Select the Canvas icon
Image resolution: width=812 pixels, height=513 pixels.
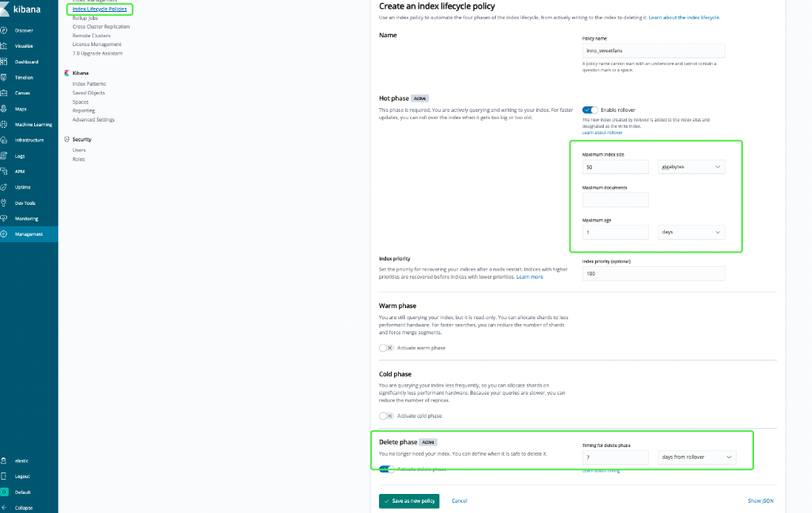(x=5, y=93)
